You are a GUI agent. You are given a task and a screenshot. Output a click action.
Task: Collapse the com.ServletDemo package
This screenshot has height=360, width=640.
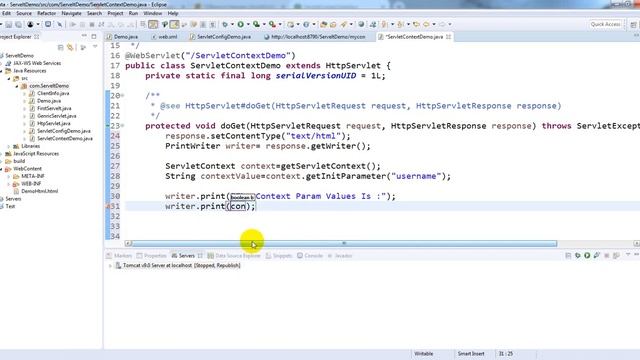tap(17, 86)
